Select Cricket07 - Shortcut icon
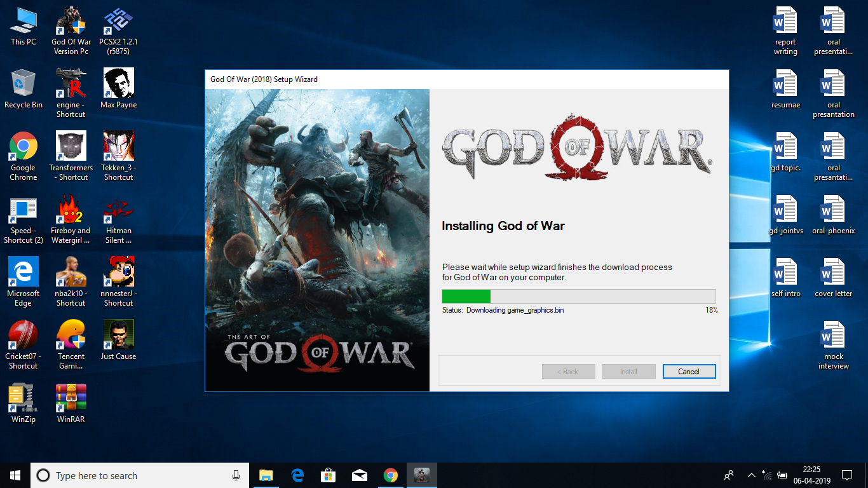Viewport: 868px width, 488px height. [24, 345]
